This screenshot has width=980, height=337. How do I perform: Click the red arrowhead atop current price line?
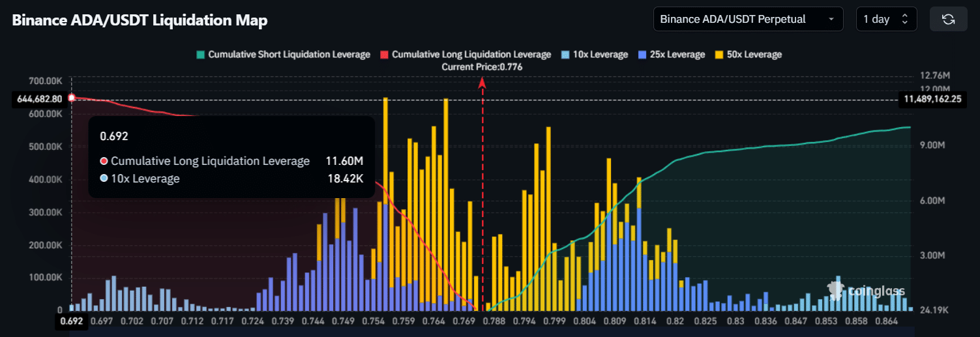coord(483,83)
